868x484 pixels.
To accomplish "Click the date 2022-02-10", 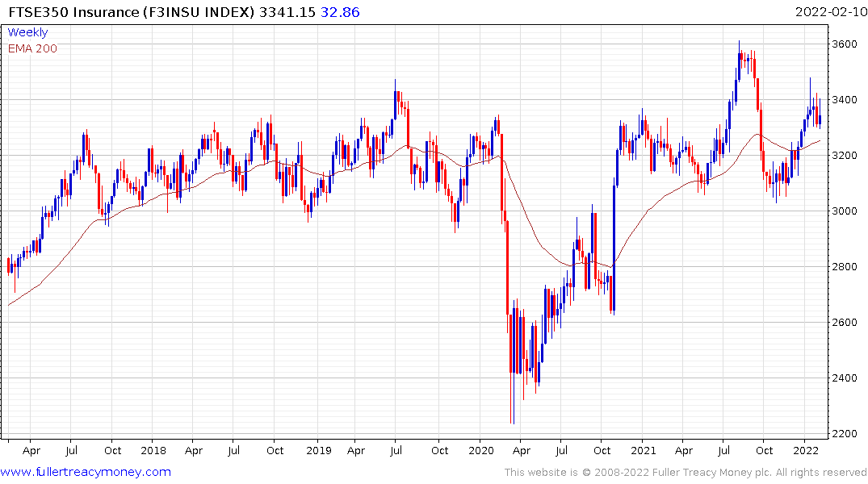I will [x=831, y=11].
